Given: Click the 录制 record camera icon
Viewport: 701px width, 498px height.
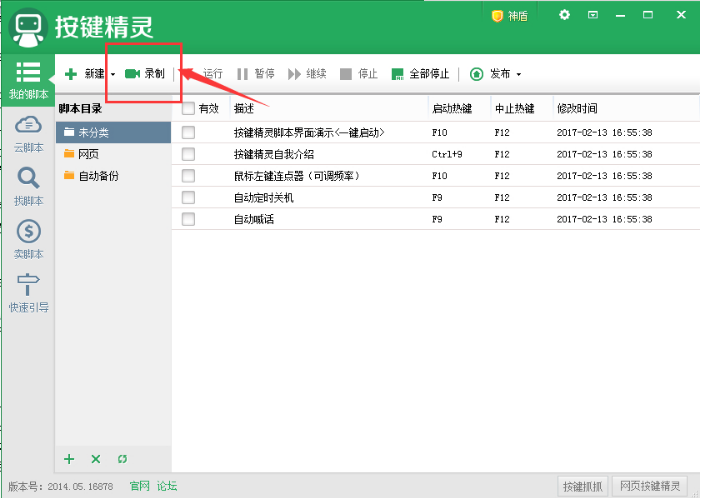Looking at the screenshot, I should click(132, 74).
